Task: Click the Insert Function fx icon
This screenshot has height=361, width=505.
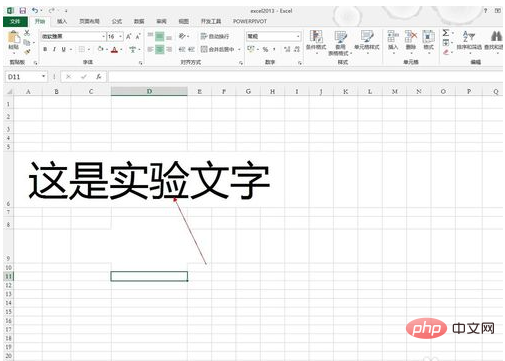Action: [99, 77]
